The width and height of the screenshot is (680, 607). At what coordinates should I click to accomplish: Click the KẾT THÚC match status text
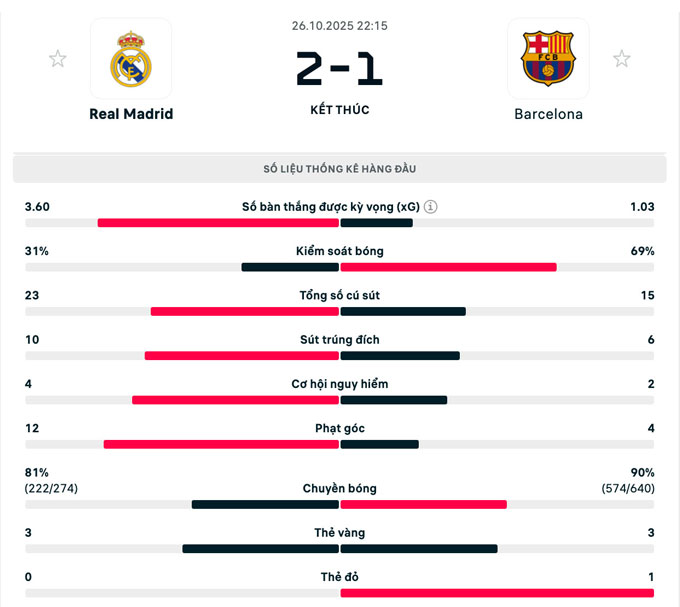tap(340, 110)
